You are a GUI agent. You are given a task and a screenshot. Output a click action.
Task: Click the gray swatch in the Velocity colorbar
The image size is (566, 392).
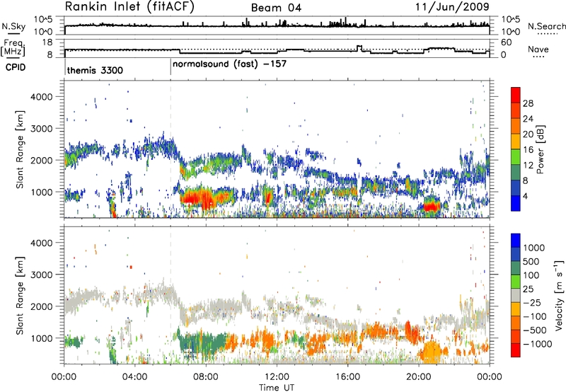tap(516, 296)
